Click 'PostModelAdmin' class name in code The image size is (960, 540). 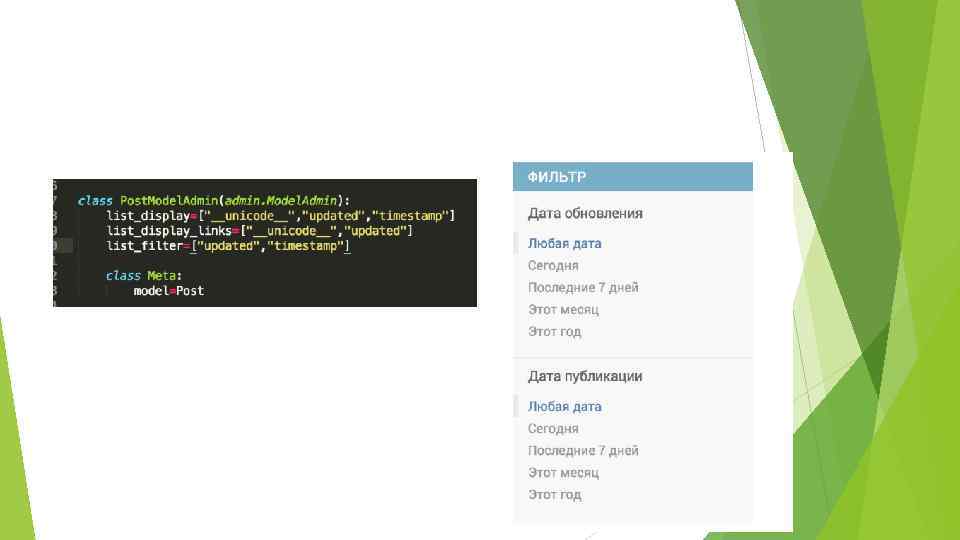(169, 201)
